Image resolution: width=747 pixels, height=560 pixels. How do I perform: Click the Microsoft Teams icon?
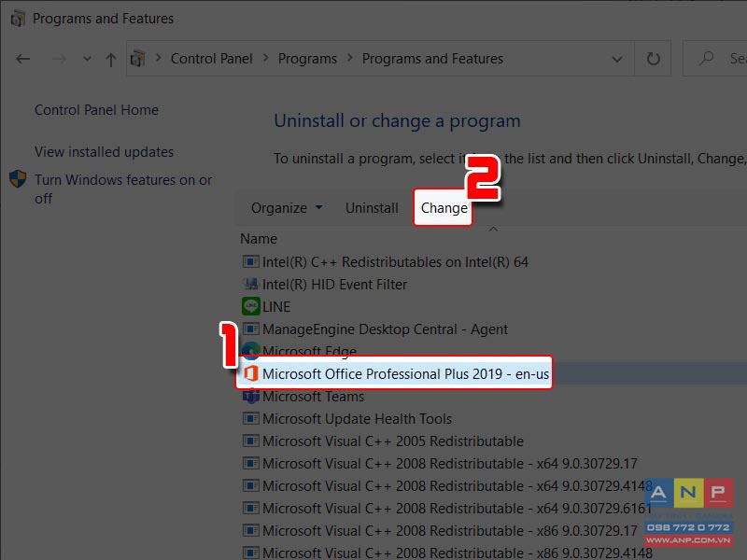[x=250, y=396]
